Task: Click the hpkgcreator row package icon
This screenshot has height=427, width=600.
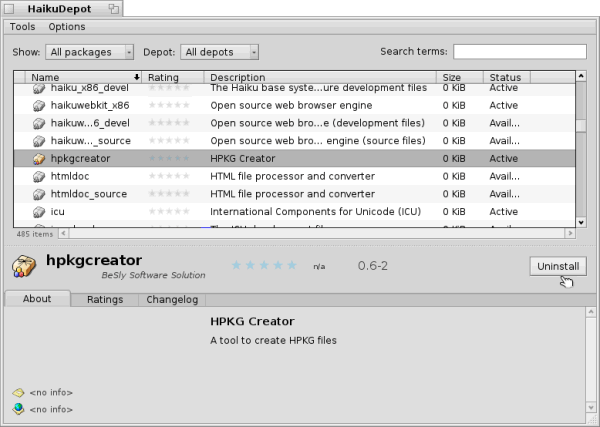Action: [40, 159]
